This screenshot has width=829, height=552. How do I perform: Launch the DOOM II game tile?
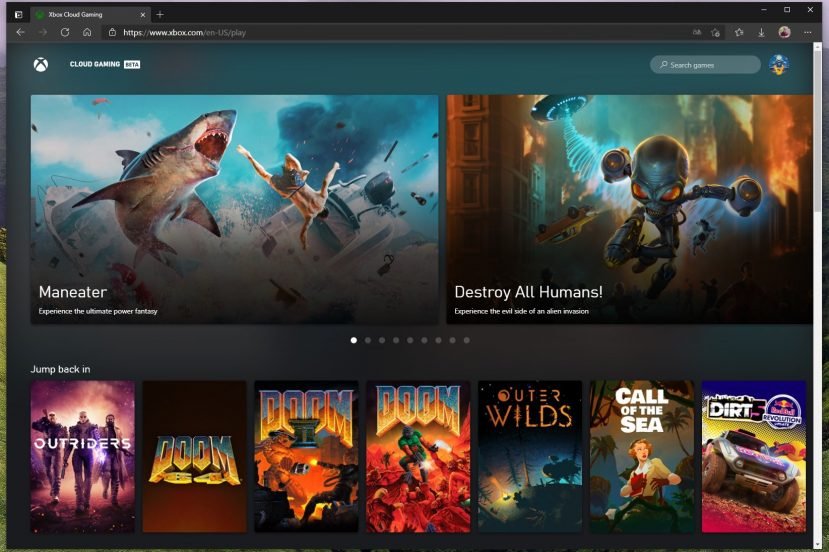click(306, 457)
